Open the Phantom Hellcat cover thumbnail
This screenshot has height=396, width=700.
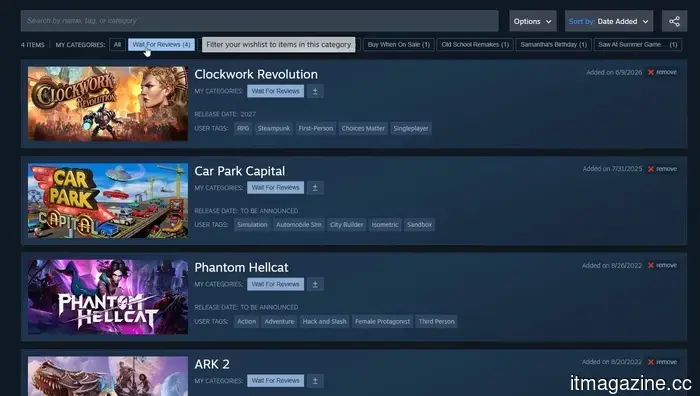[108, 297]
